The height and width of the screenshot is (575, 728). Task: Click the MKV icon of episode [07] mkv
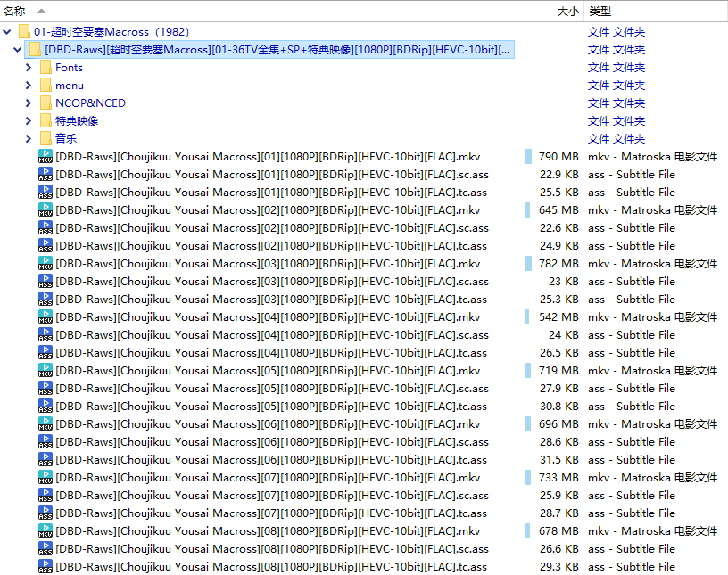[45, 477]
